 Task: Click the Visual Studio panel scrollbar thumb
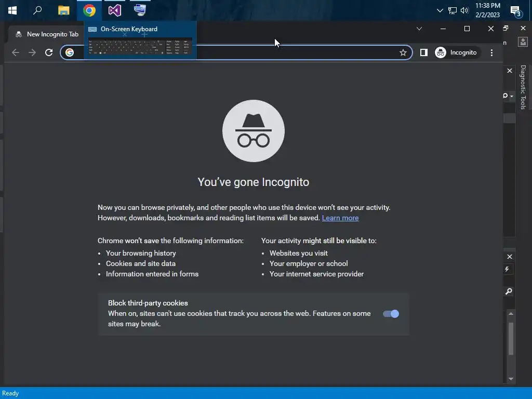point(511,339)
